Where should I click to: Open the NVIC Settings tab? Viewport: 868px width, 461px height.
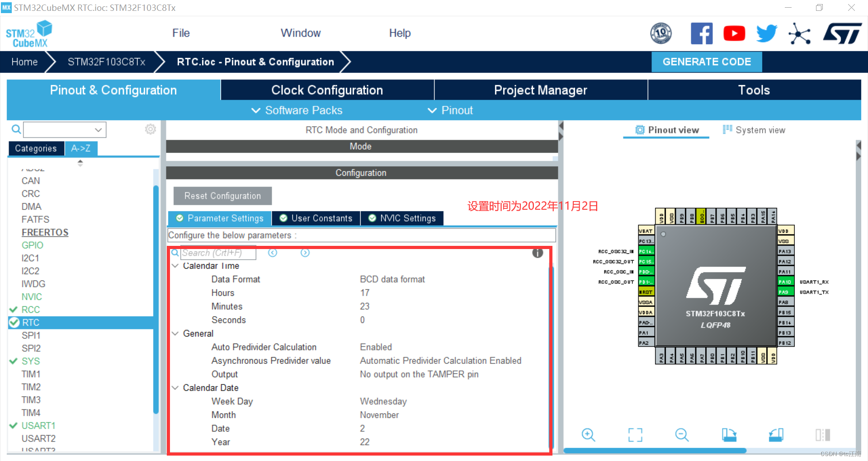(x=402, y=218)
